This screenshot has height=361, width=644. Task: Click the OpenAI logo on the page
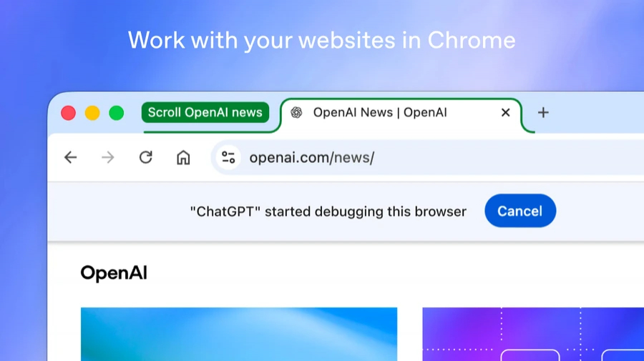point(114,273)
